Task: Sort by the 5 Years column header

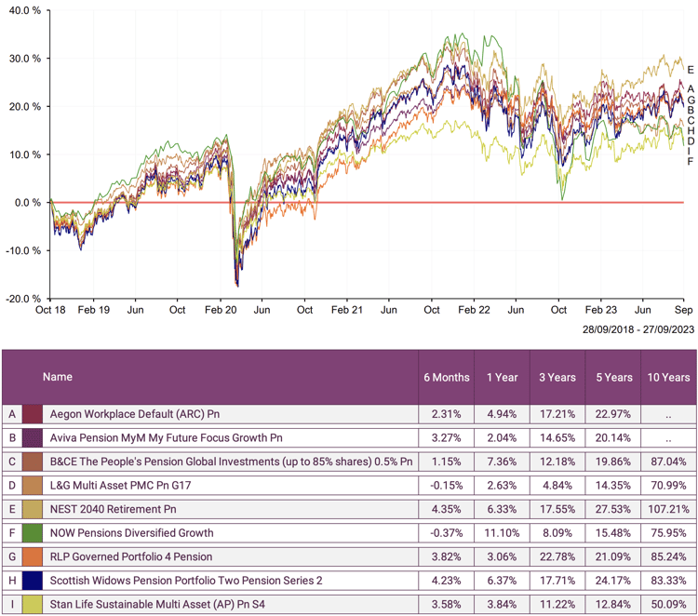Action: click(613, 378)
